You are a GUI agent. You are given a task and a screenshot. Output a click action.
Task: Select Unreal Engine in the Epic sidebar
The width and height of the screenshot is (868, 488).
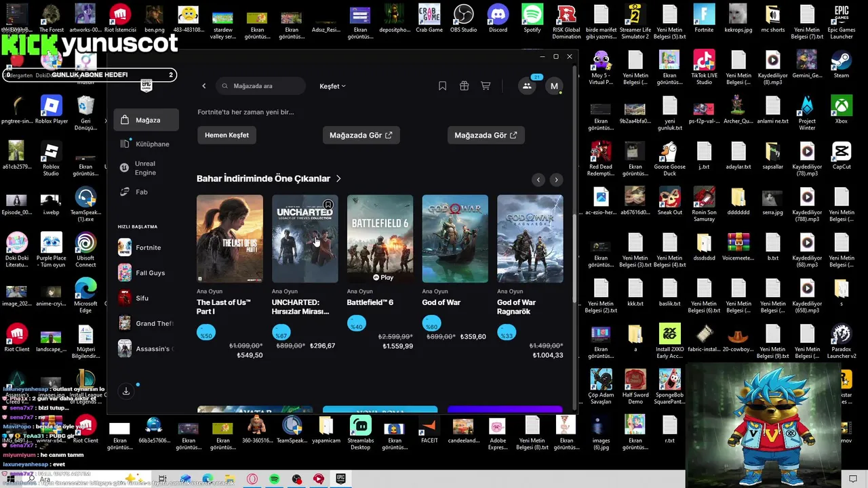click(146, 168)
